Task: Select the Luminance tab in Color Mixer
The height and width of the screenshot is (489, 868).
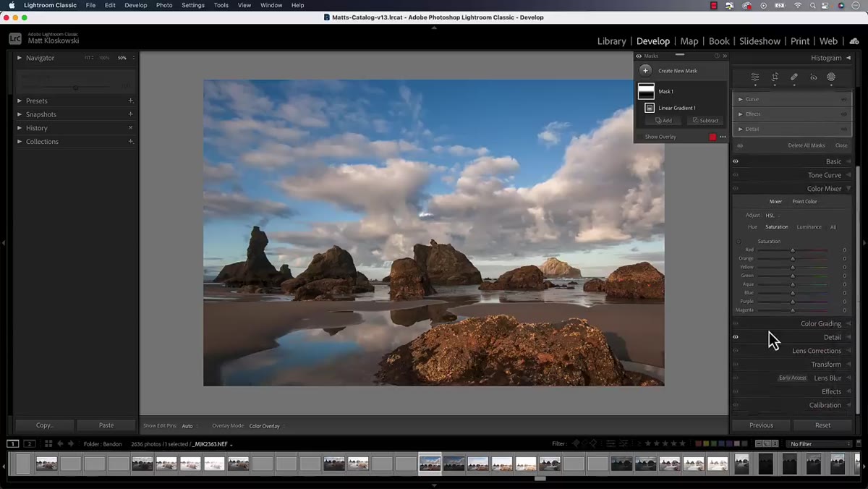Action: [809, 227]
